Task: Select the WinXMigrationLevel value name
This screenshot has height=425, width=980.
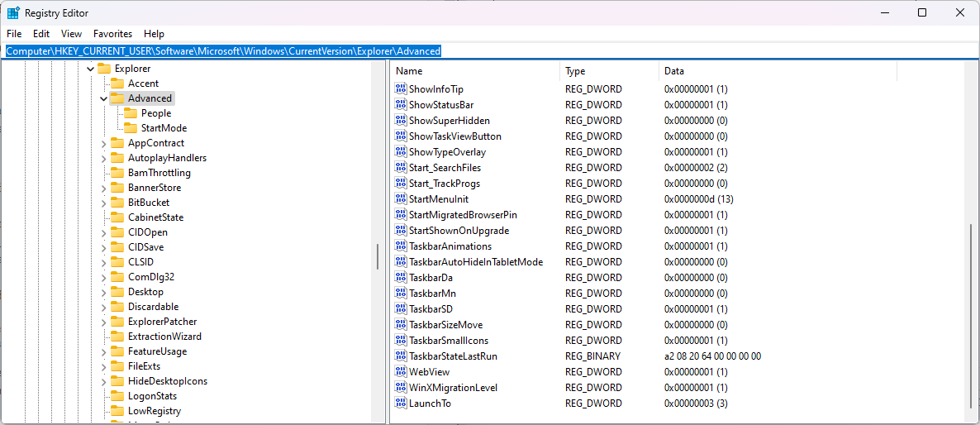Action: 453,388
